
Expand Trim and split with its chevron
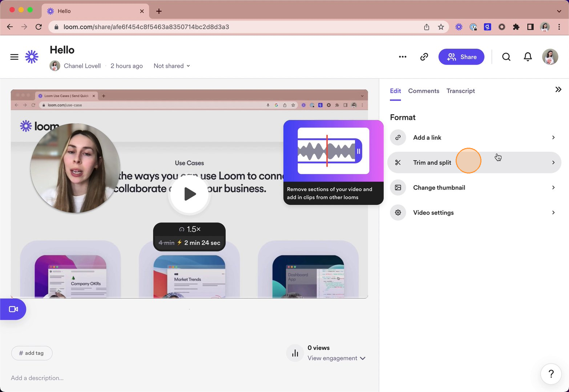(x=553, y=163)
